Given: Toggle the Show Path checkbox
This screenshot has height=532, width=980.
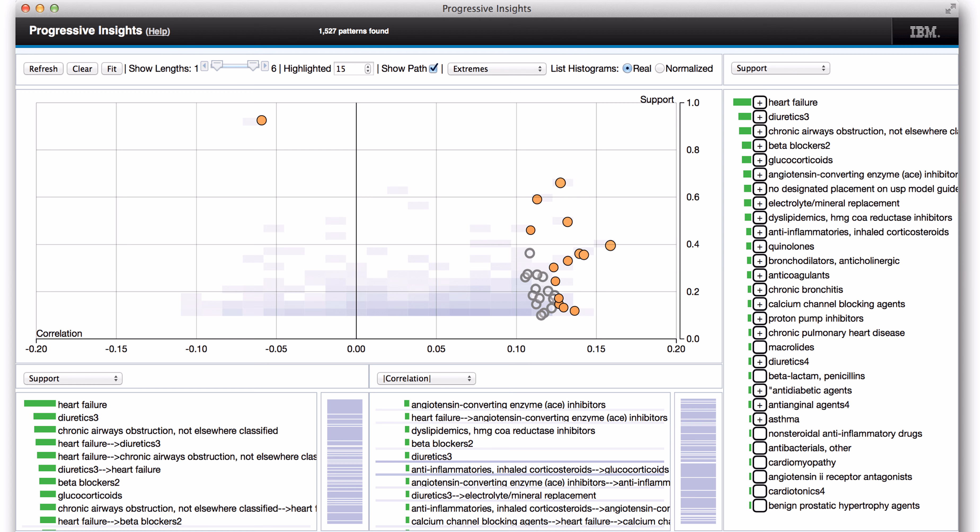Looking at the screenshot, I should click(x=433, y=69).
